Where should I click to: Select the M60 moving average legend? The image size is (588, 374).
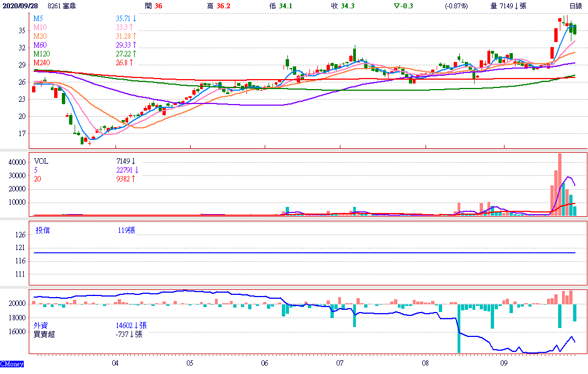click(x=40, y=45)
